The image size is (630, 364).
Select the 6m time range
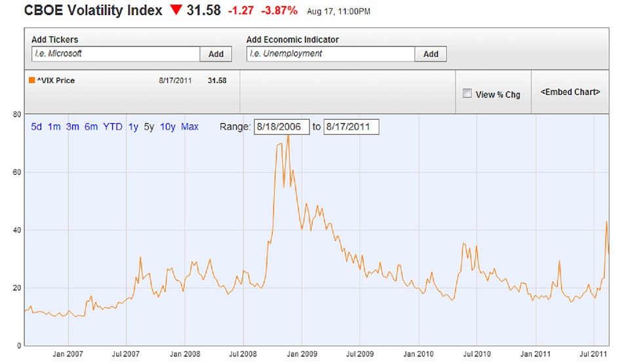(91, 127)
